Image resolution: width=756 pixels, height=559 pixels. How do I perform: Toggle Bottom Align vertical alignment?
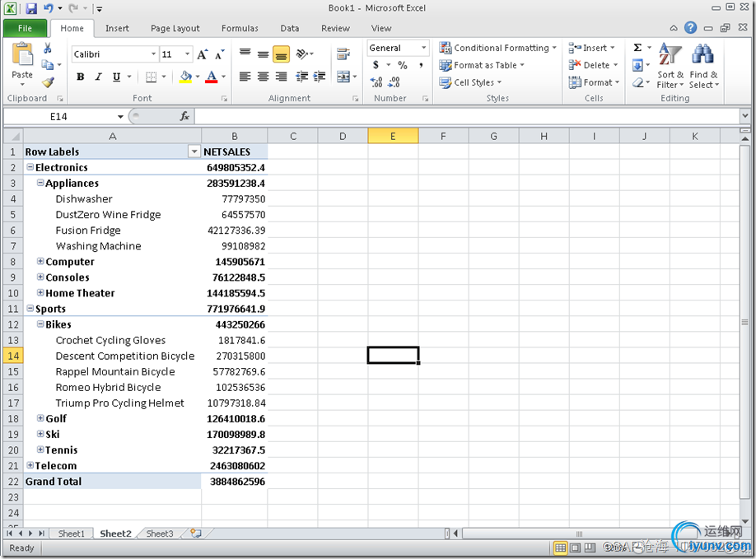[281, 54]
